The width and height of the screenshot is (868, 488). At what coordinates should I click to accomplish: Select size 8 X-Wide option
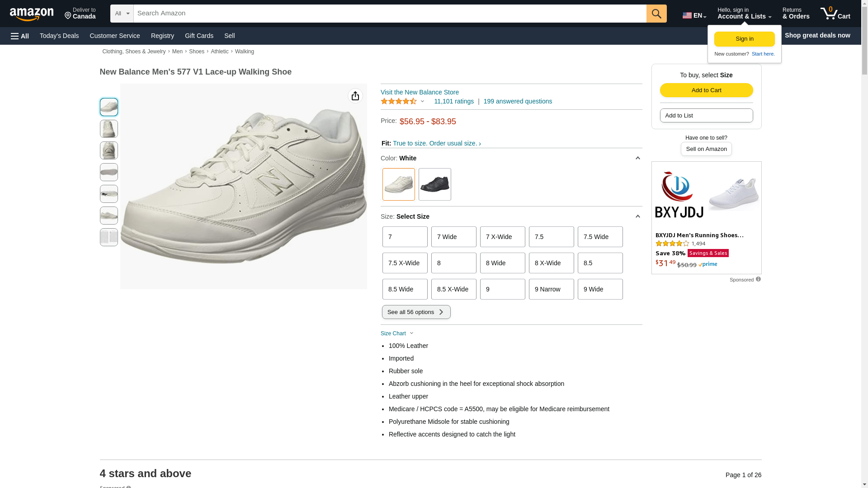(x=551, y=263)
